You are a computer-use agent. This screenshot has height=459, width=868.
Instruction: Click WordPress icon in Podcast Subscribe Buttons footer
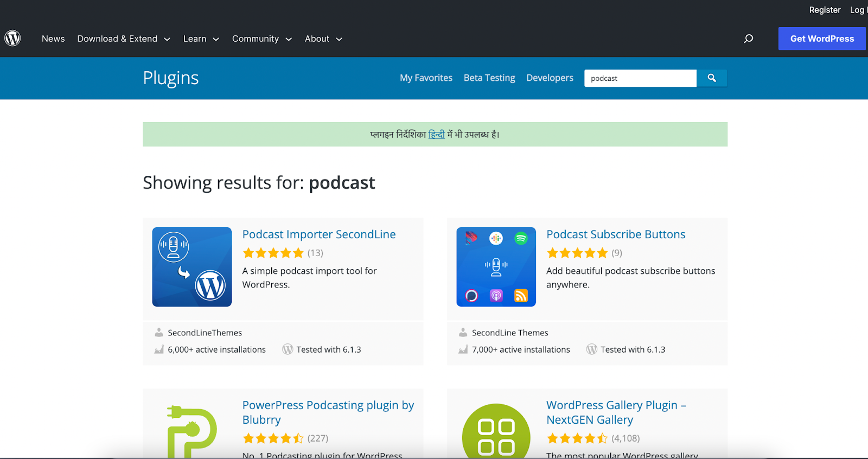[x=592, y=349]
